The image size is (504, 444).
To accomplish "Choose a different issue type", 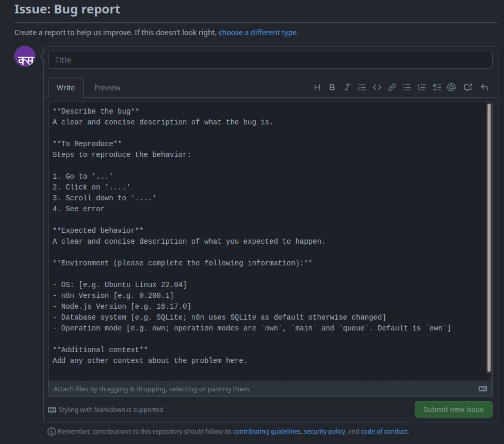I will click(x=258, y=33).
